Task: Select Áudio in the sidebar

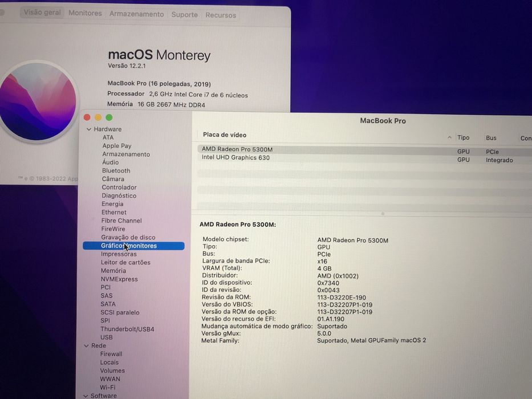Action: 110,162
